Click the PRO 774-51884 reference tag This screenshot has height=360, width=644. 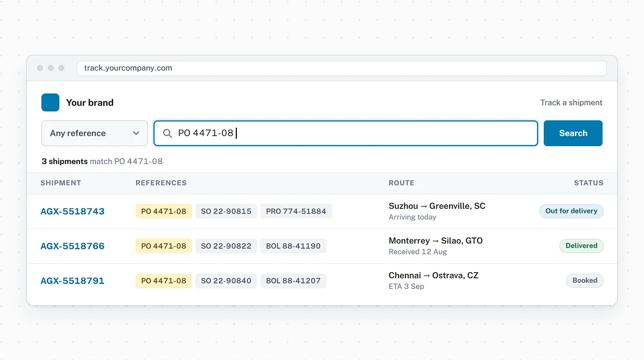pos(296,212)
